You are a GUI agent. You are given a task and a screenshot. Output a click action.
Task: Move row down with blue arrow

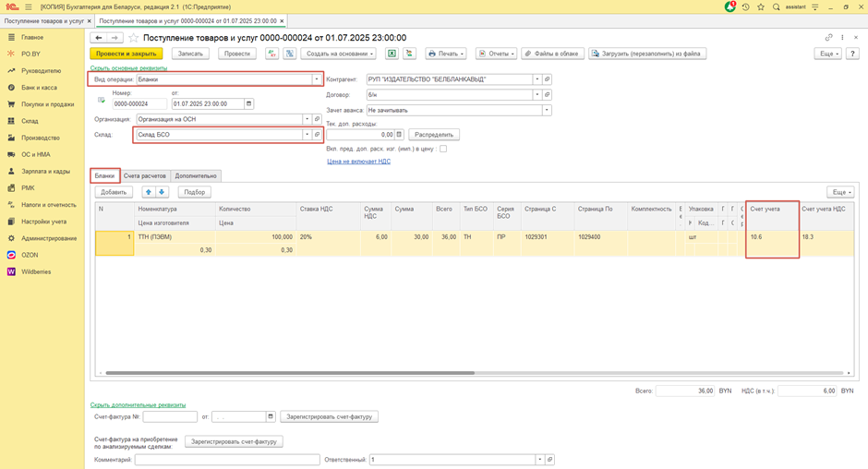coord(162,192)
